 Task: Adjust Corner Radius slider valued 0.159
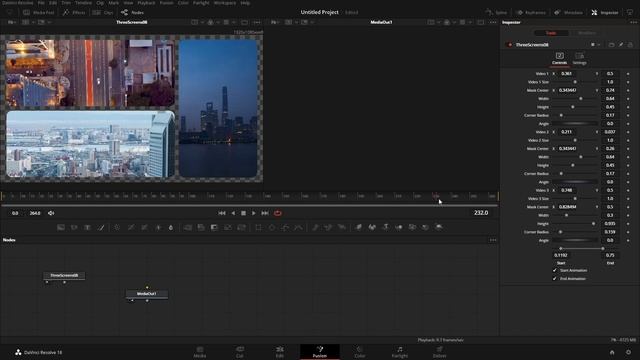point(576,232)
